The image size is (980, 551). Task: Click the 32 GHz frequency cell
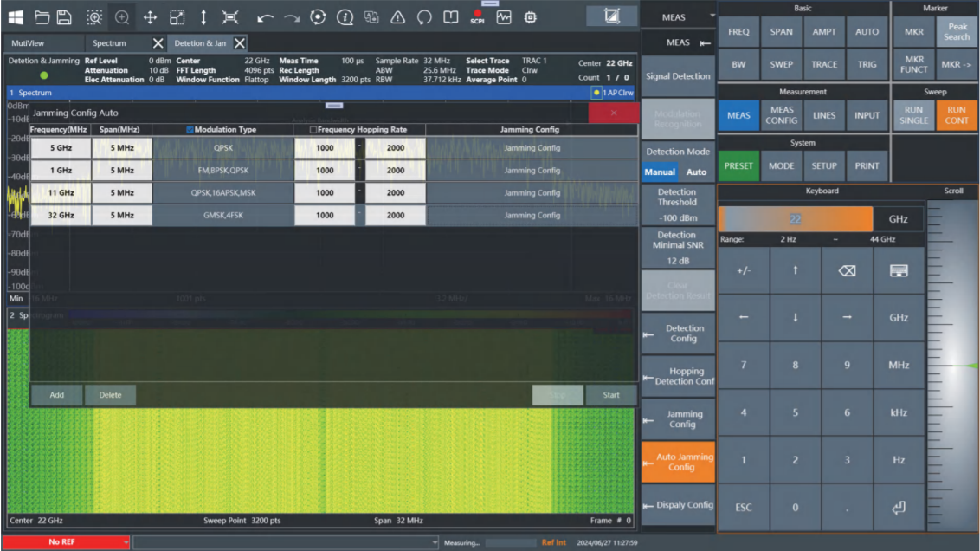[61, 215]
